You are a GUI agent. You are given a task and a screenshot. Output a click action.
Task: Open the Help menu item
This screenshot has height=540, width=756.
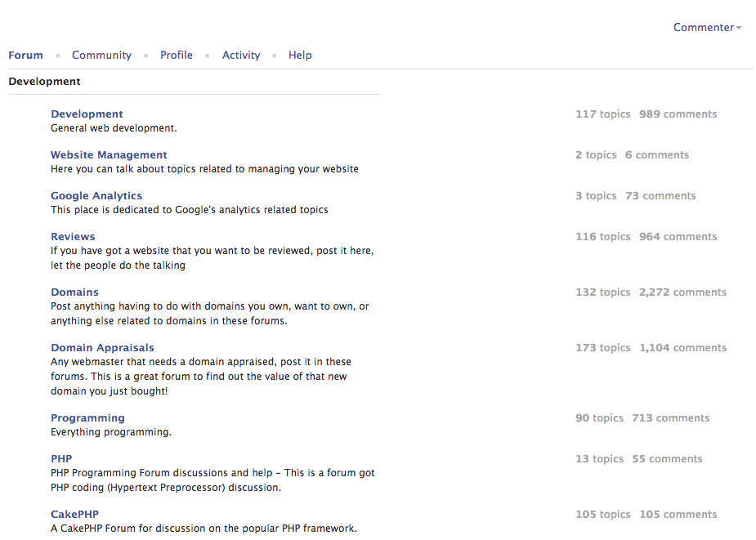[300, 56]
